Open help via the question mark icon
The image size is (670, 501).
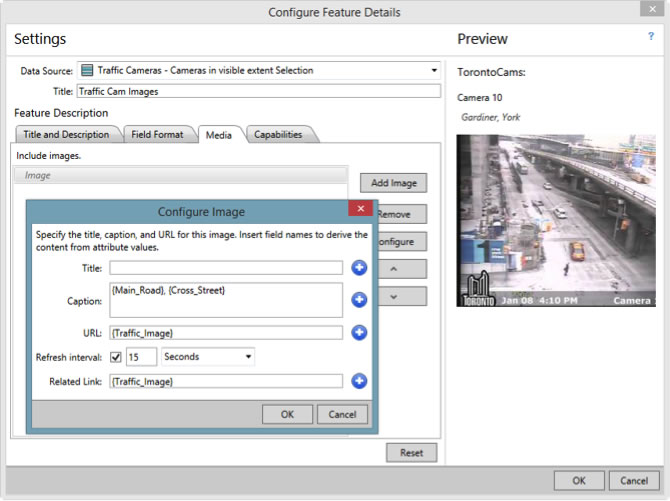point(651,36)
